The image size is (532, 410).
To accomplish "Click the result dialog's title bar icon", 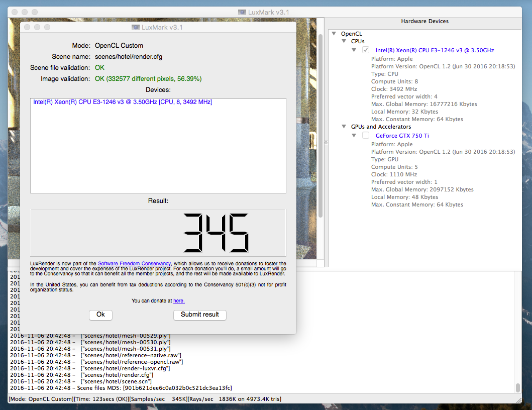I will 136,27.
